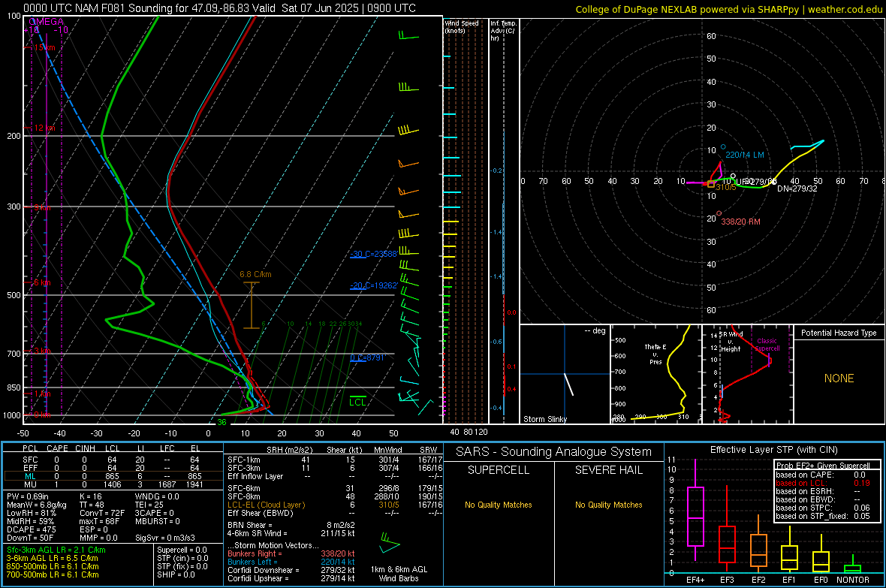The height and width of the screenshot is (588, 886).
Task: Click the SFC-1km shear row label
Action: click(244, 460)
